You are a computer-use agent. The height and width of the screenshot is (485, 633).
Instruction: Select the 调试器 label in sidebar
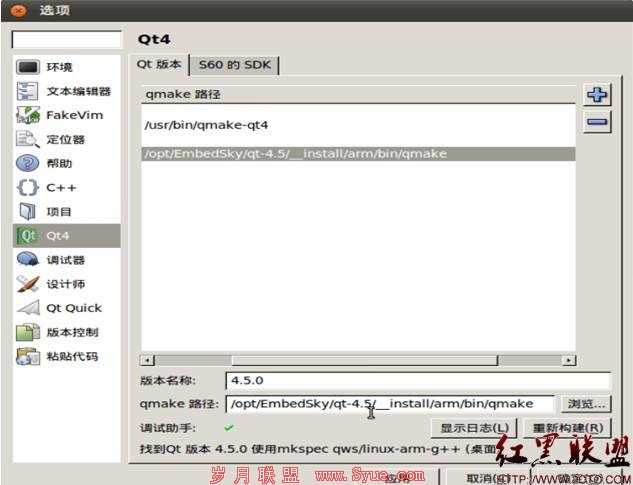[66, 260]
